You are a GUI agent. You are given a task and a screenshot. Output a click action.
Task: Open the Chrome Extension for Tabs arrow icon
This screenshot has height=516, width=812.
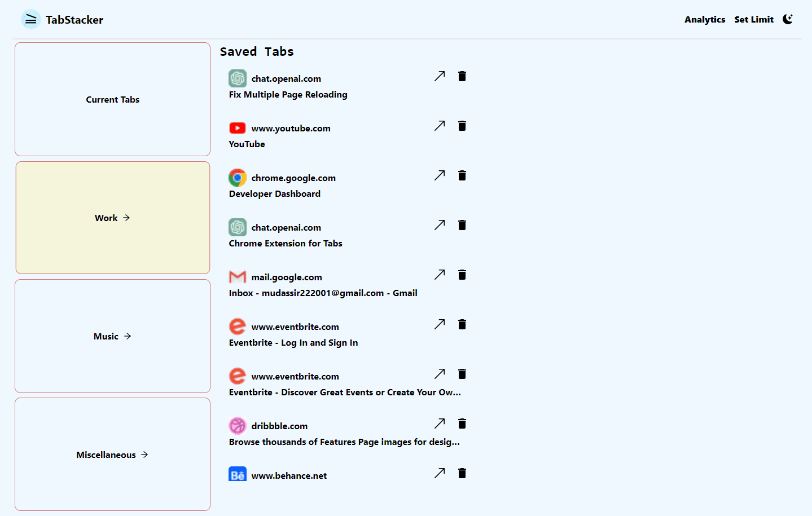pos(440,225)
